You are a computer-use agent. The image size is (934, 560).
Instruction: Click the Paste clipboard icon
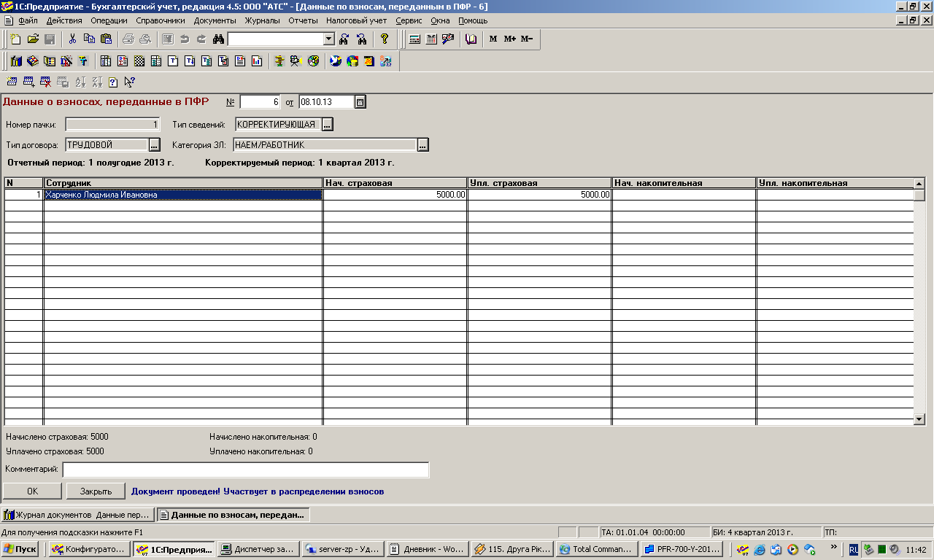(106, 39)
